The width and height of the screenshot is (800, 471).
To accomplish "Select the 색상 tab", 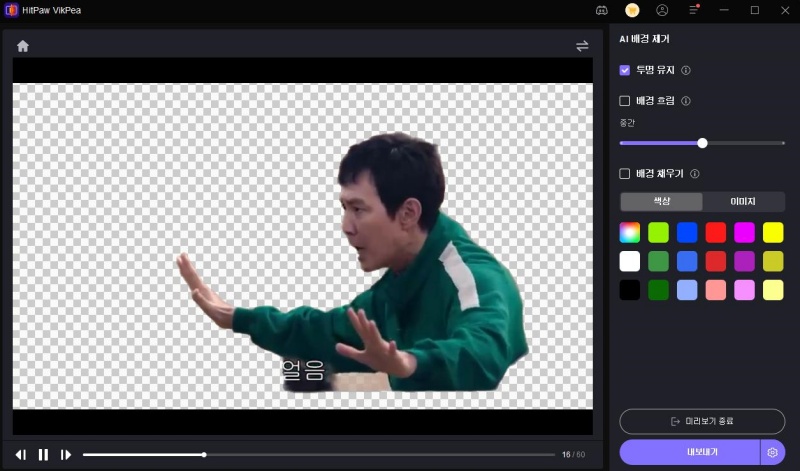I will tap(662, 202).
